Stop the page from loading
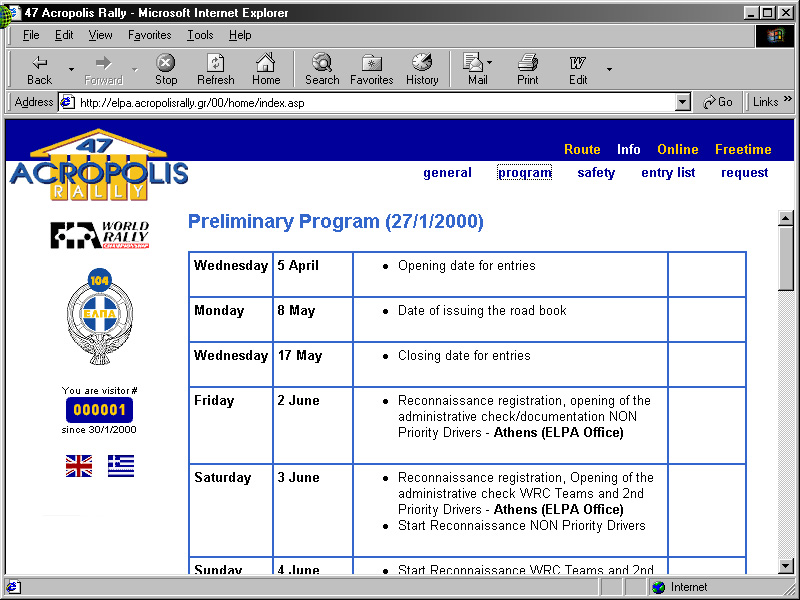 [166, 69]
